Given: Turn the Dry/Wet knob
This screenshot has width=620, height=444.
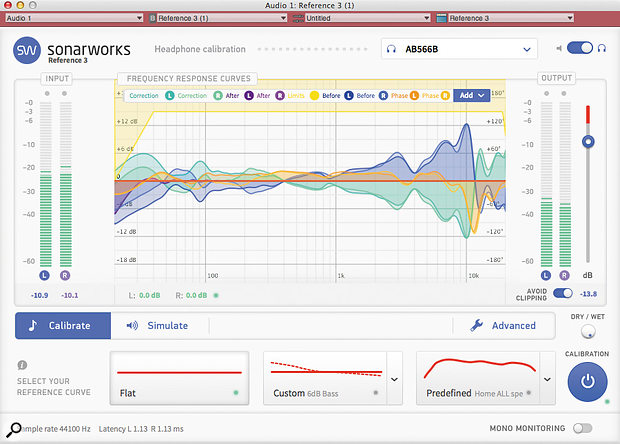Looking at the screenshot, I should 588,332.
